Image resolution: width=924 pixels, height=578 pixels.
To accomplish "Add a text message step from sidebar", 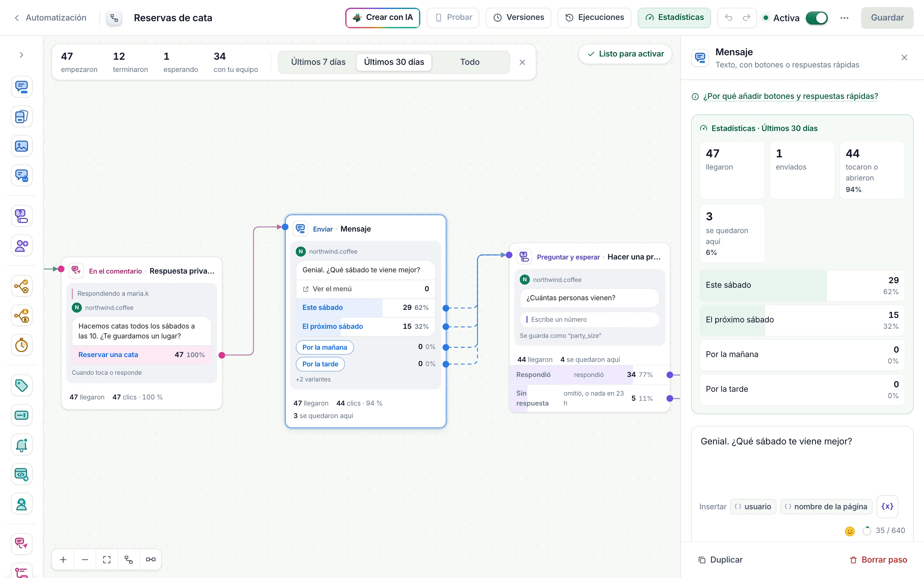I will [21, 87].
